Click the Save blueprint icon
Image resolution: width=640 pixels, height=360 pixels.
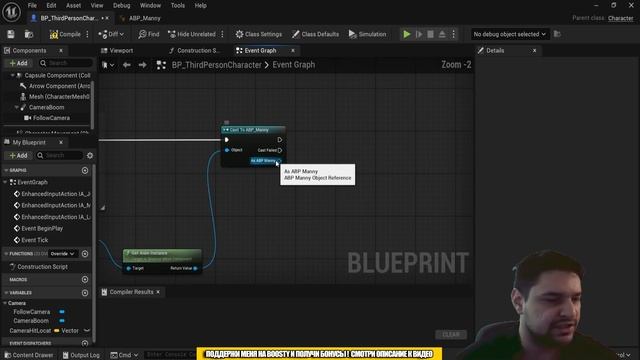click(11, 34)
